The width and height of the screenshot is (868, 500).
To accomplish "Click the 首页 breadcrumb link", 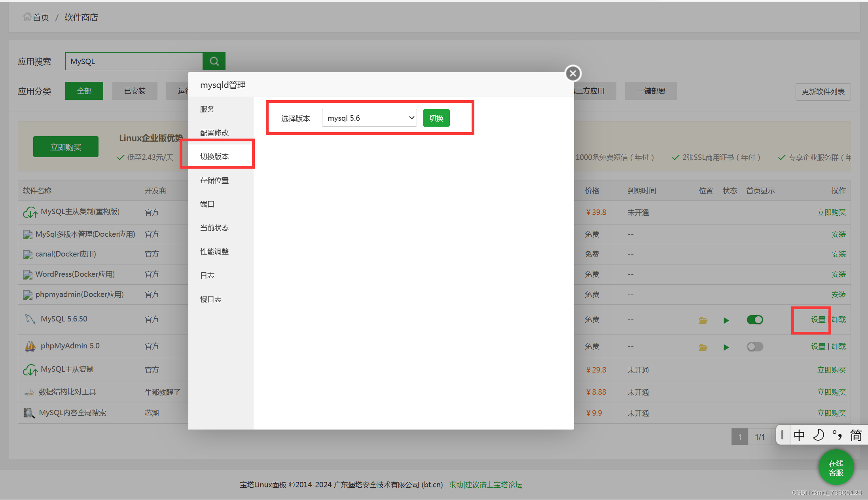I will (41, 17).
